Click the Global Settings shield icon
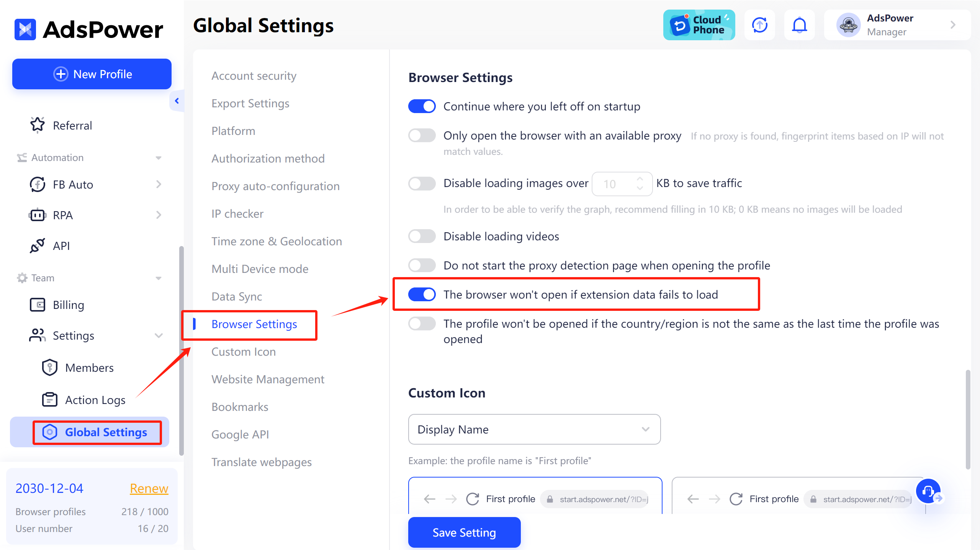 point(50,432)
